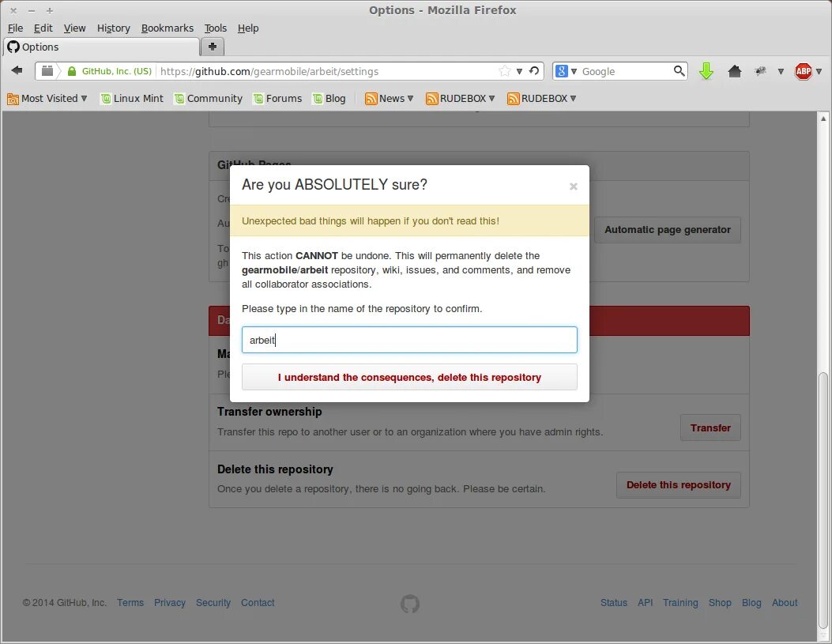Open the Forums bookmark
832x644 pixels.
pyautogui.click(x=277, y=98)
